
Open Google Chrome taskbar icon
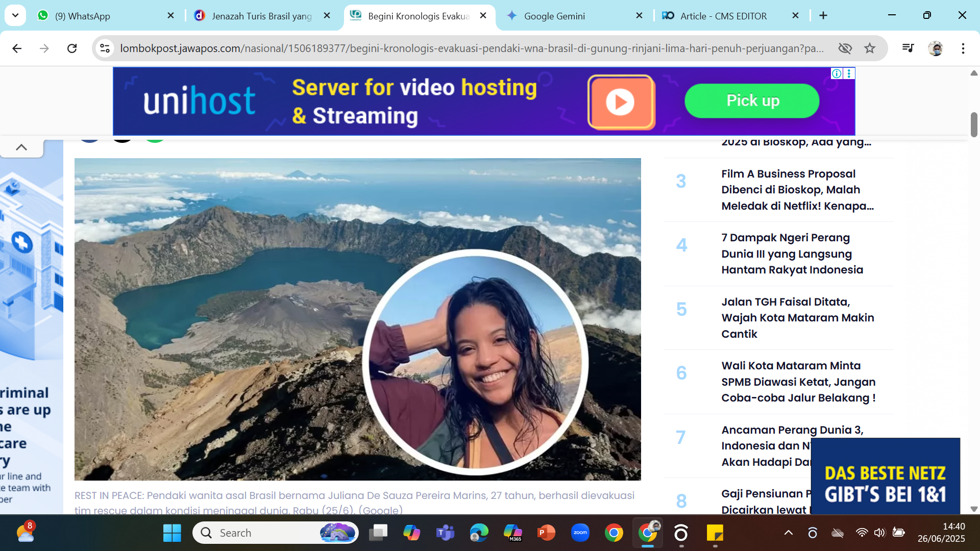pos(614,533)
